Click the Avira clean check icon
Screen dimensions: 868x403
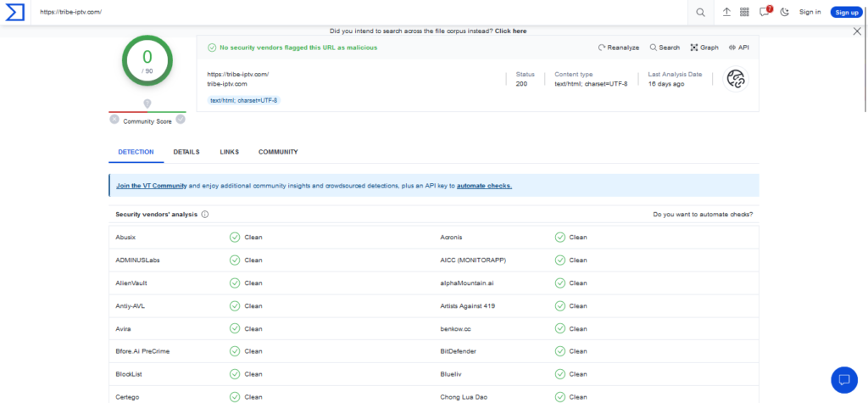235,328
